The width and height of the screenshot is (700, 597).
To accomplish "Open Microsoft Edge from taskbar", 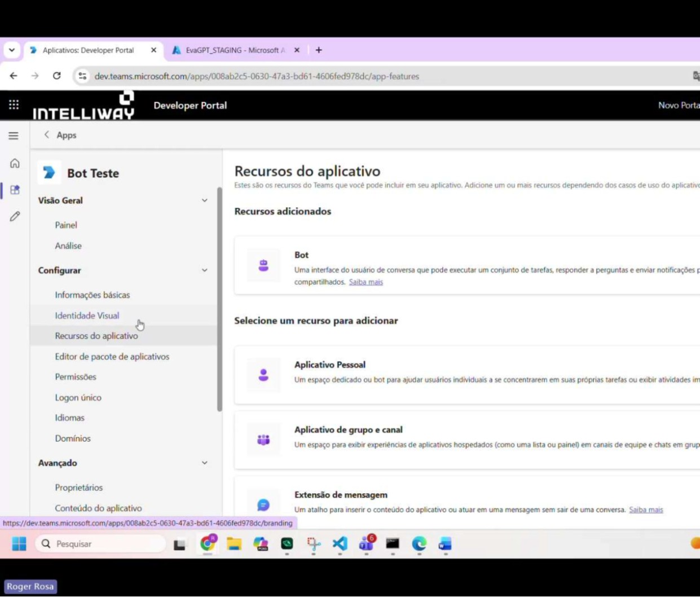I will [419, 544].
